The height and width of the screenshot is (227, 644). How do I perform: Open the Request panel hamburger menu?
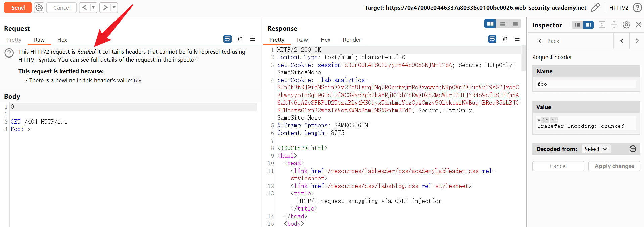(x=252, y=39)
